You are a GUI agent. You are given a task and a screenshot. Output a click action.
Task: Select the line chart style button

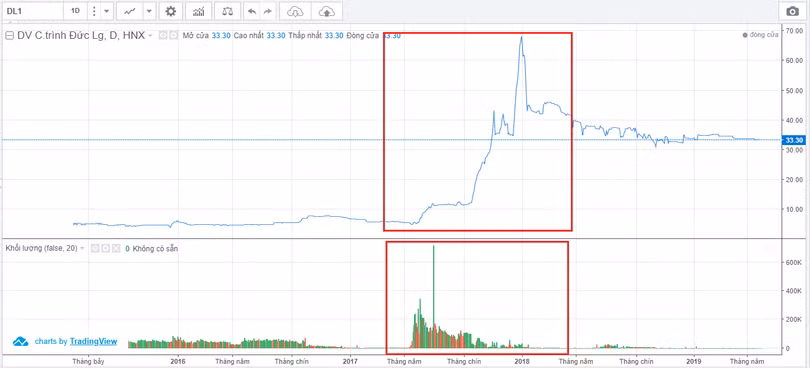point(130,11)
